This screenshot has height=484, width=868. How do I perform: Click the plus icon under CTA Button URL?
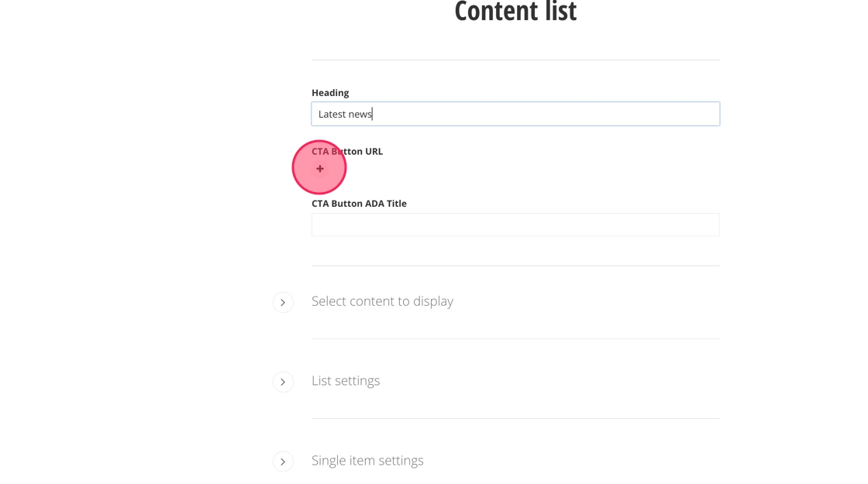(319, 169)
